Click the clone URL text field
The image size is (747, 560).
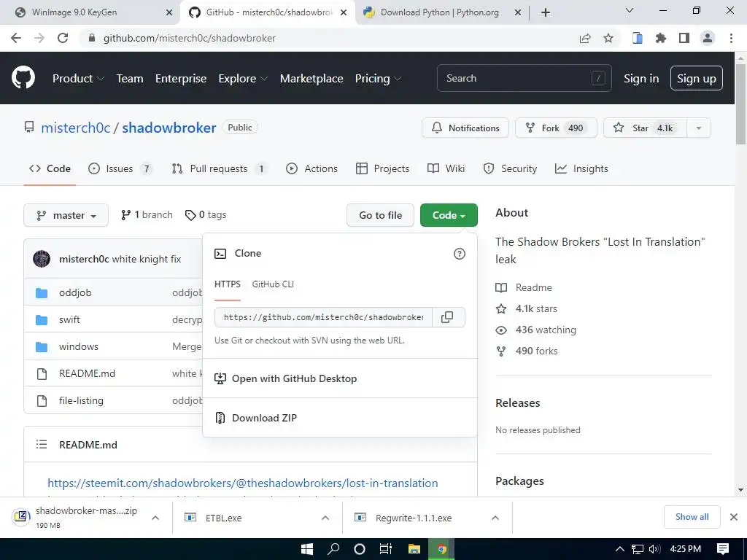coord(323,317)
